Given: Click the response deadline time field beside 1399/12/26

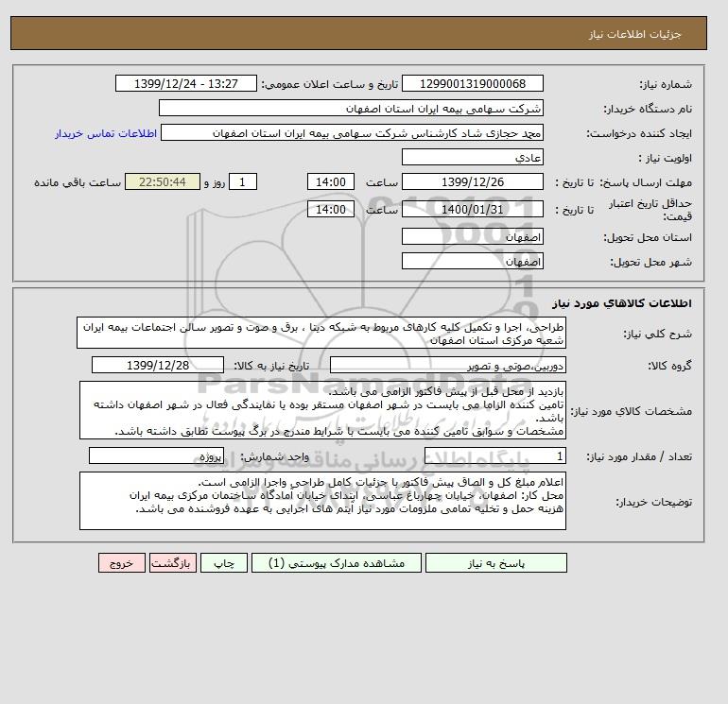Looking at the screenshot, I should click(331, 182).
